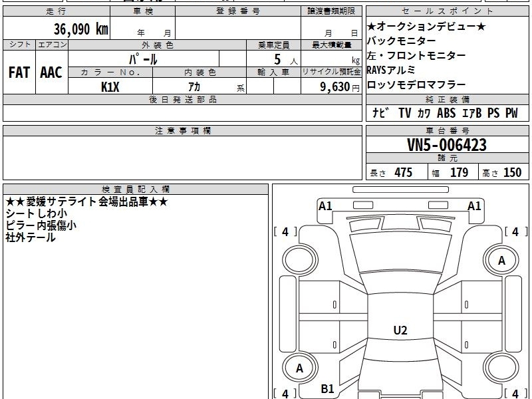
Task: Select the 走行 header cell
Action: [57, 11]
